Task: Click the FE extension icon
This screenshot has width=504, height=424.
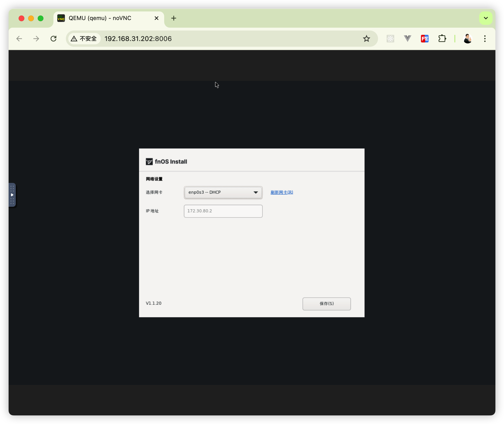Action: [x=425, y=39]
